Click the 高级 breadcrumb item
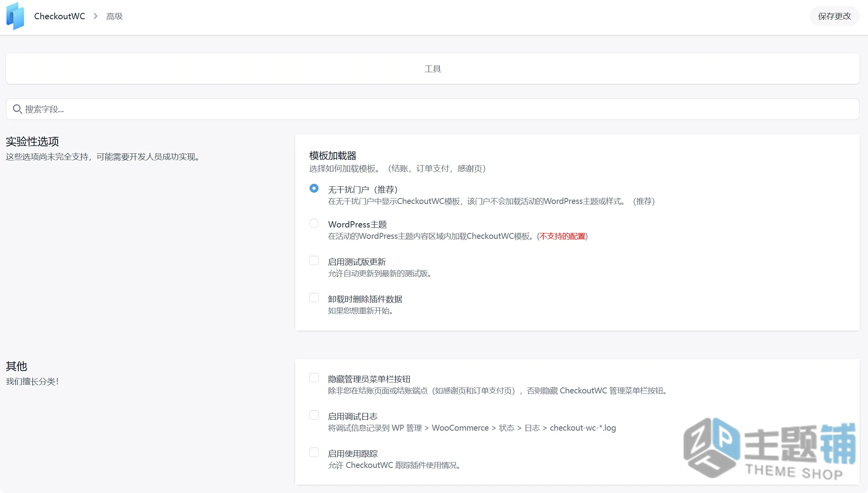The width and height of the screenshot is (868, 493). 114,16
